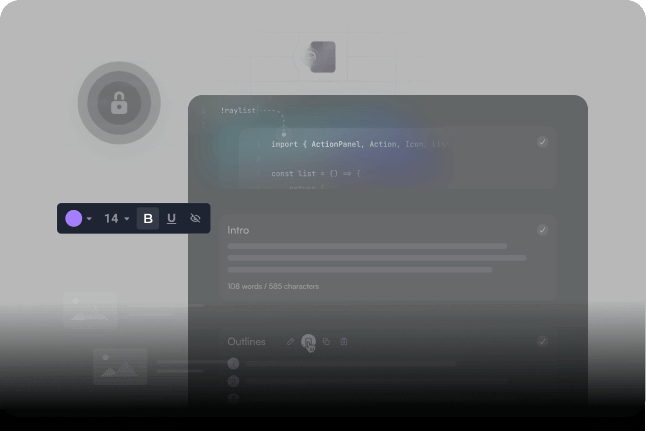Select the purple color swatch
646x431 pixels.
coord(73,218)
